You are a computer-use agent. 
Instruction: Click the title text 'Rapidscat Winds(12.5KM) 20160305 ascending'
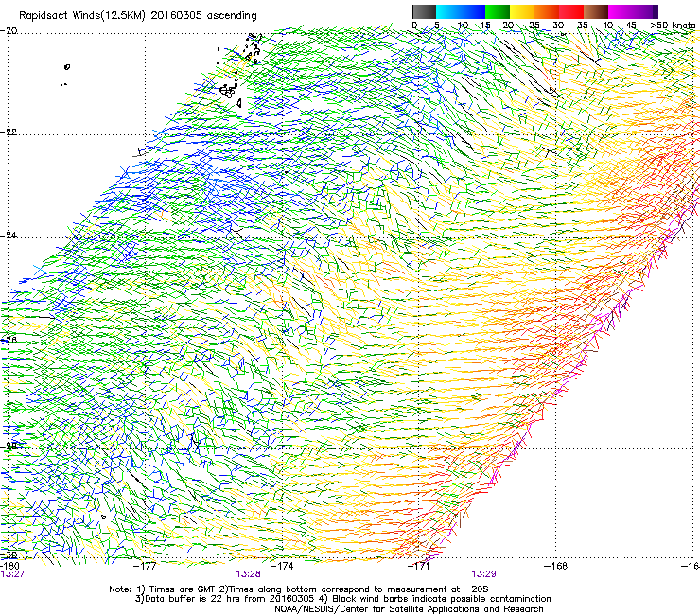[x=138, y=16]
